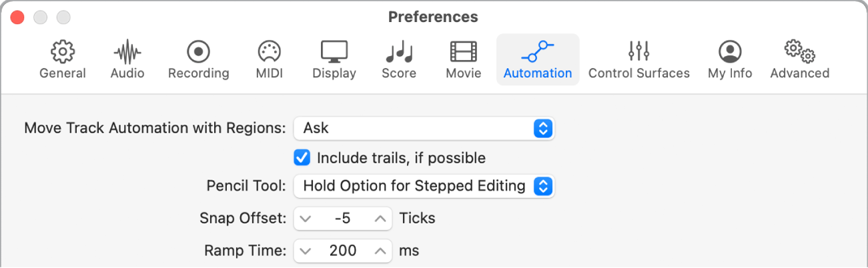The height and width of the screenshot is (268, 868).
Task: Increase Snap Offset with up arrow
Action: (x=380, y=218)
